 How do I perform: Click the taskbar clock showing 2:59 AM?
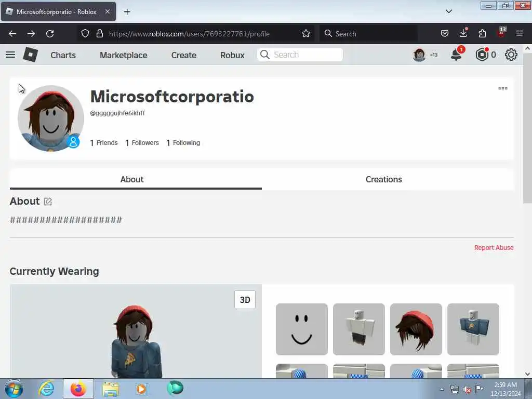tap(506, 389)
